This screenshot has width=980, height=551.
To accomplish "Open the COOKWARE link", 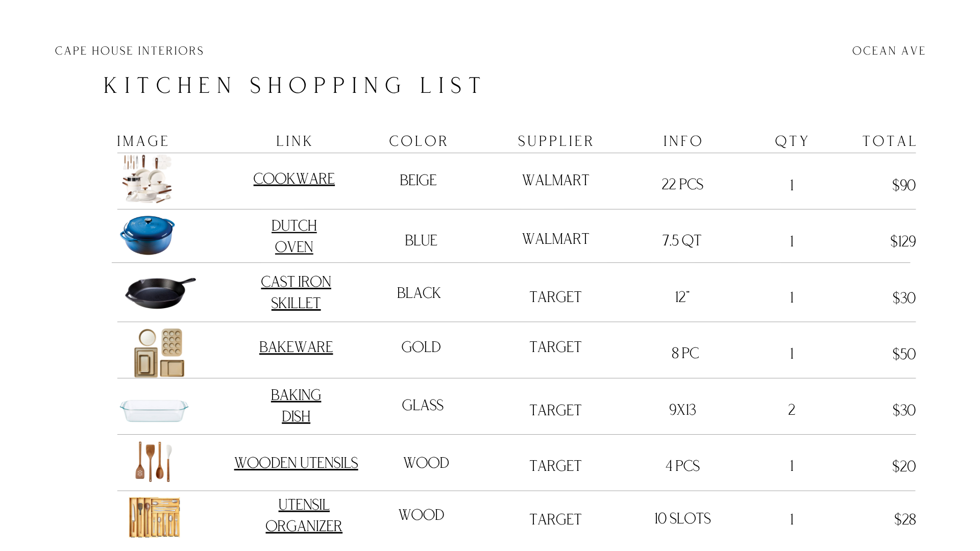I will tap(294, 179).
